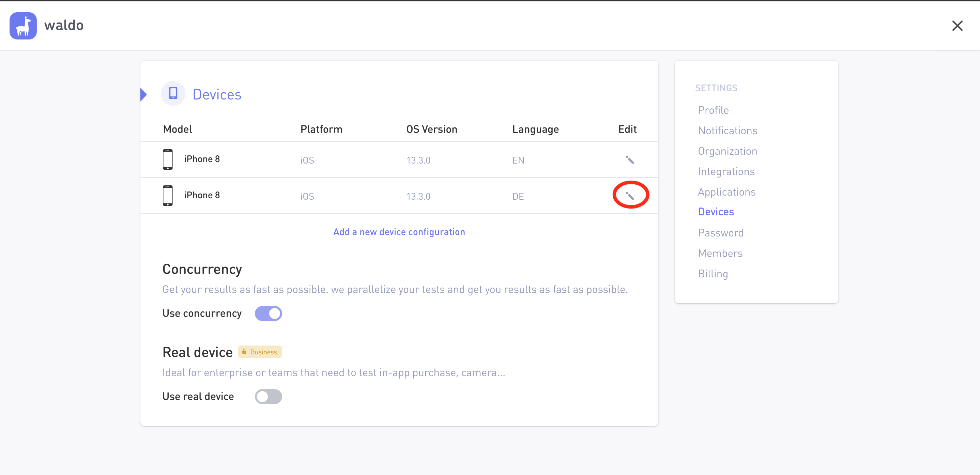Select Integrations in settings menu
This screenshot has height=475, width=980.
(726, 171)
